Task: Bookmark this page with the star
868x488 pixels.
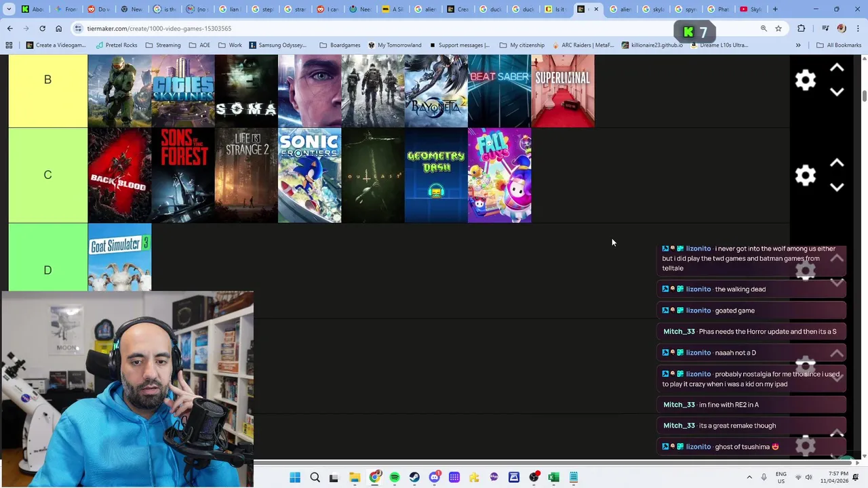Action: [x=778, y=28]
